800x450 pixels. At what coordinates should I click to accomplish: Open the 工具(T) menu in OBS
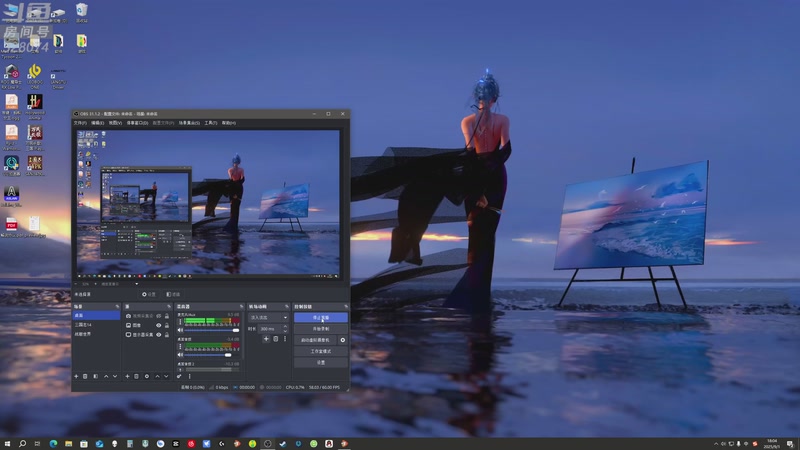pos(211,123)
